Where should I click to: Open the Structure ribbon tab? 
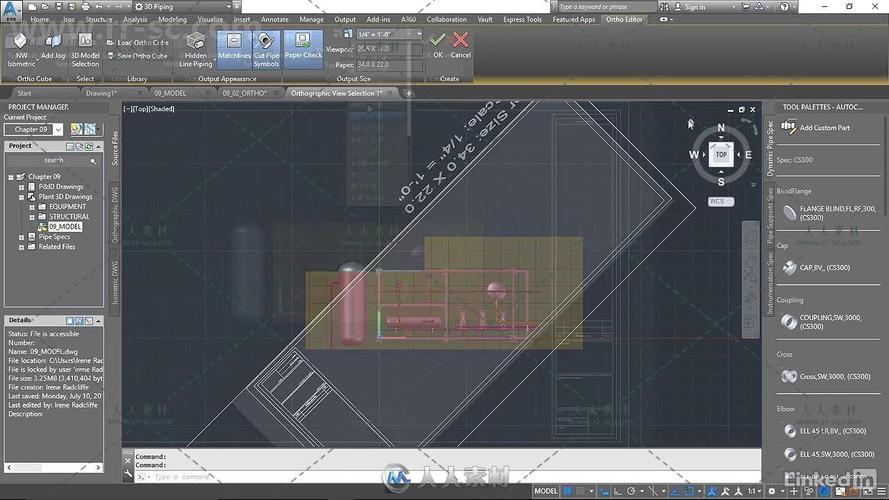click(x=99, y=19)
